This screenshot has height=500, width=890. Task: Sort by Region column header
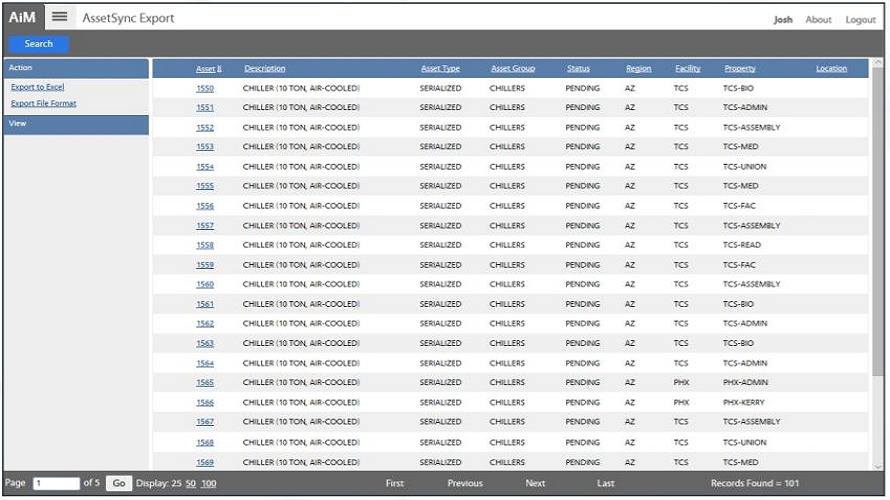pyautogui.click(x=639, y=69)
